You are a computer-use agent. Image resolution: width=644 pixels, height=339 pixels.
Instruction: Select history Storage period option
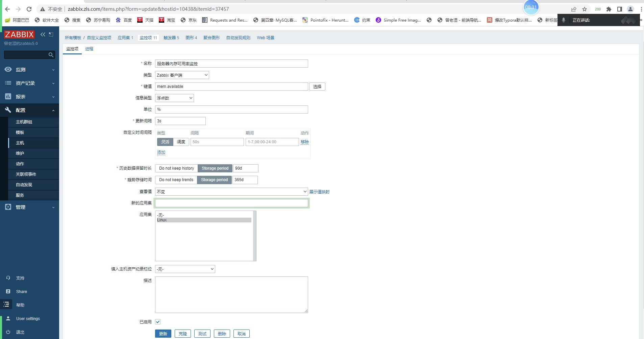tap(215, 168)
